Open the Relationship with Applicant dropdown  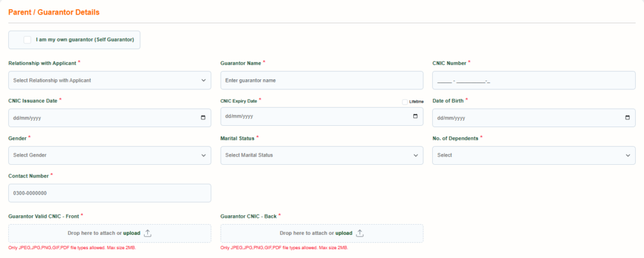coord(109,81)
